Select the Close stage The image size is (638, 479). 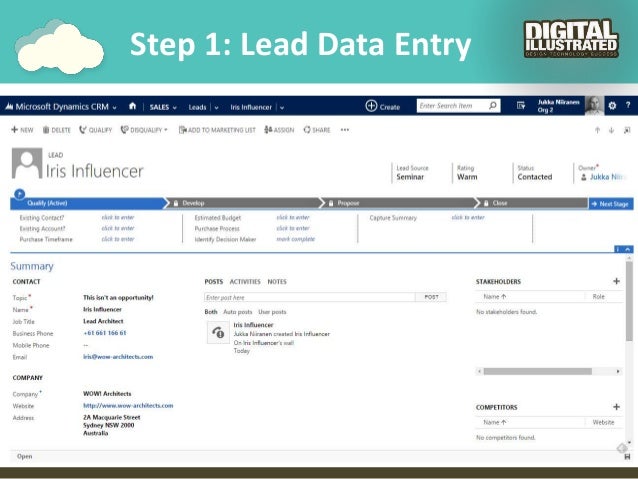tap(534, 203)
